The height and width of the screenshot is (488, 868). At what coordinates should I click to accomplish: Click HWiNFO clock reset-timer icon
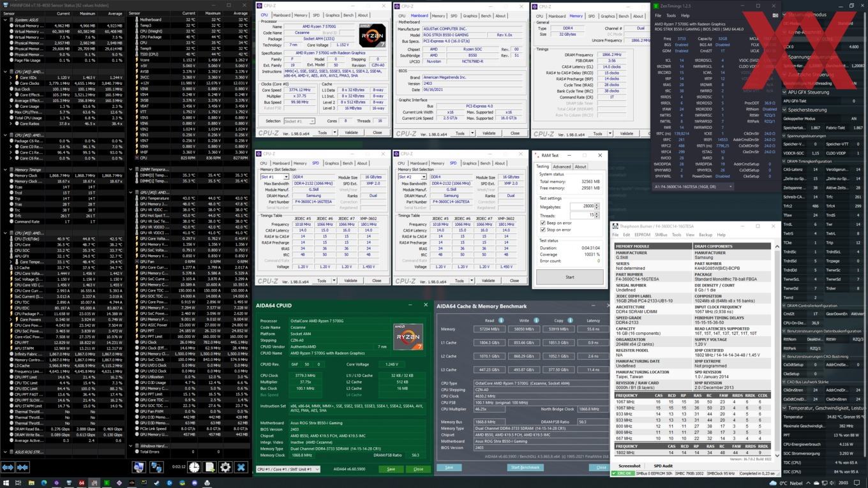(194, 468)
